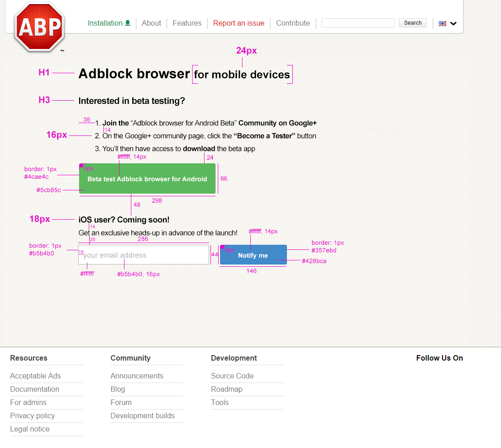Screen dimensions: 501x448
Task: Open the Report an issue page
Action: click(239, 23)
